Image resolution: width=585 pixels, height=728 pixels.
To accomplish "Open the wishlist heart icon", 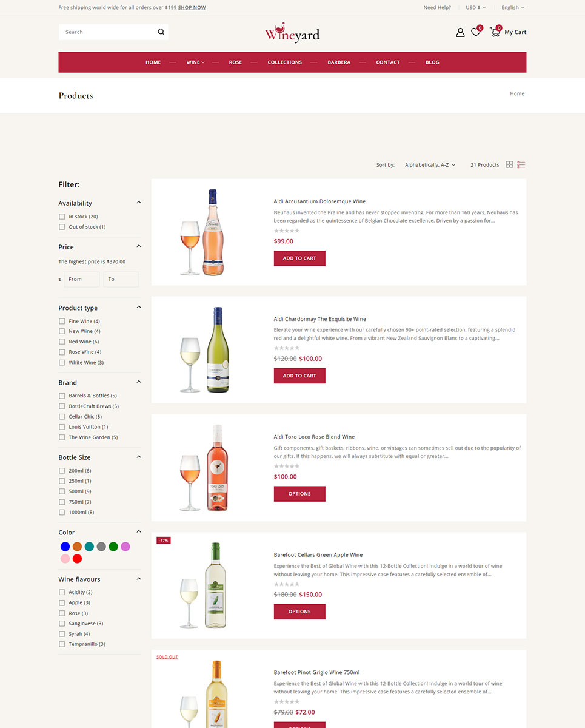I will 476,32.
